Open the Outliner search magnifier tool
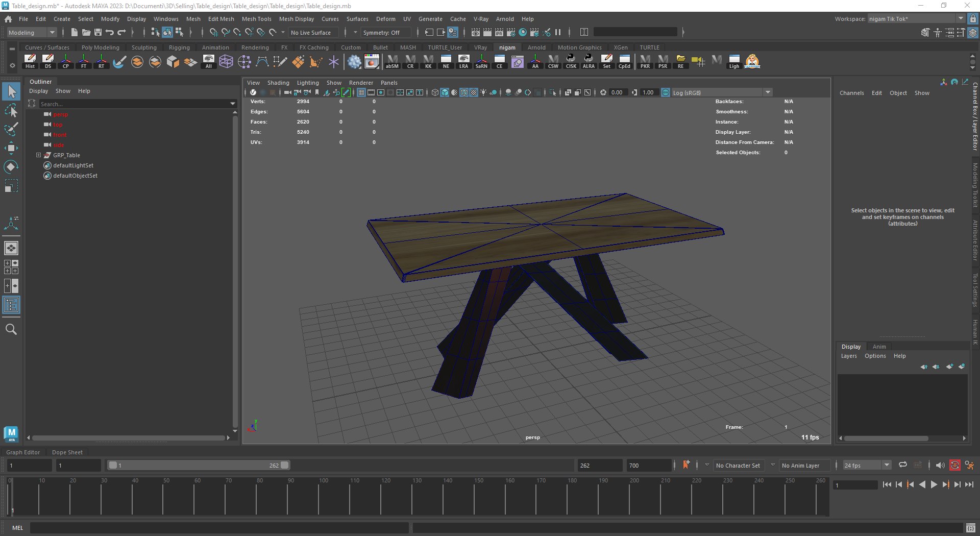This screenshot has width=980, height=536. tap(11, 329)
